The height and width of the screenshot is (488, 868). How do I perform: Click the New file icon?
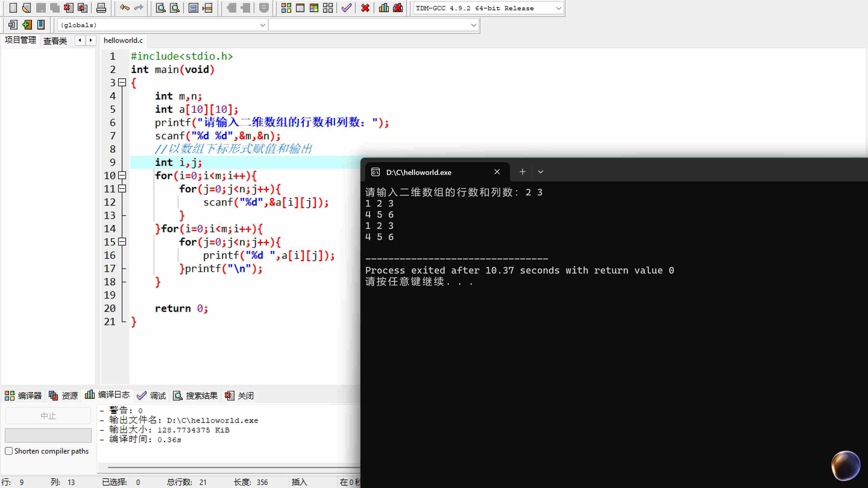point(13,8)
